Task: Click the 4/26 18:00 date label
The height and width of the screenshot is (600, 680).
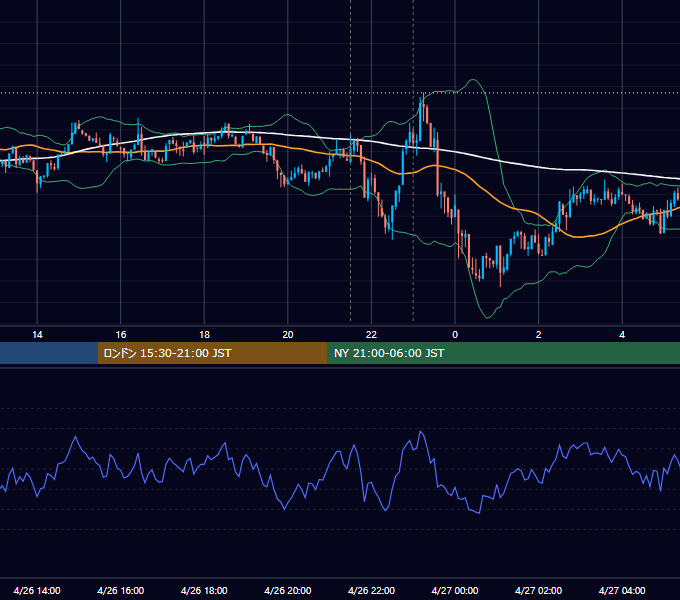Action: 204,590
